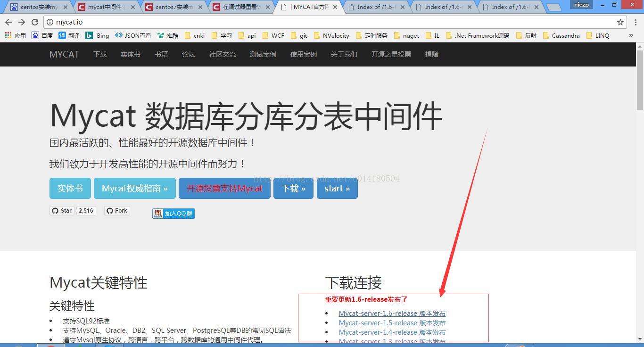Image resolution: width=644 pixels, height=347 pixels.
Task: Open the site info icon beside mycat.io
Action: click(x=50, y=22)
